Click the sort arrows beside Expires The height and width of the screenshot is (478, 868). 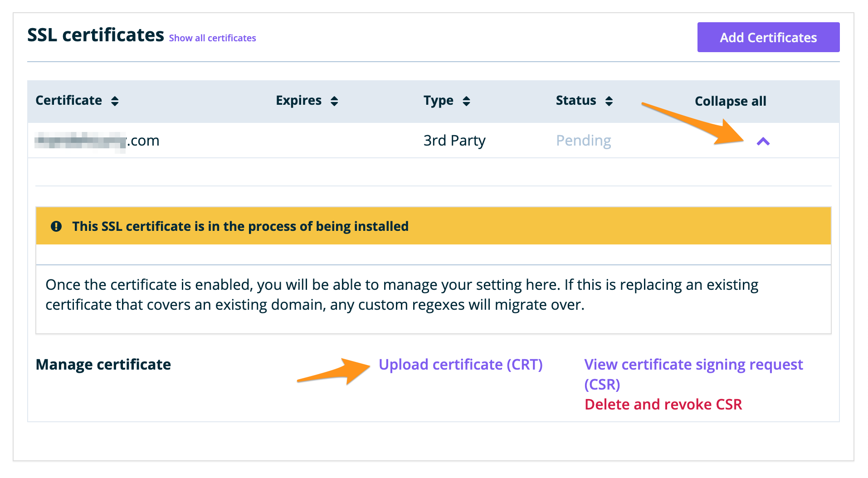tap(334, 101)
